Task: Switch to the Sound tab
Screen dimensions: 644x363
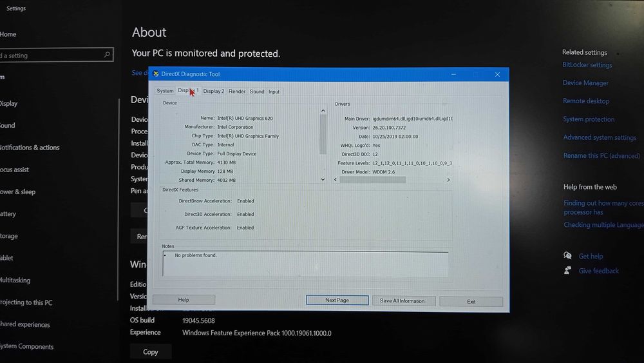Action: tap(257, 92)
